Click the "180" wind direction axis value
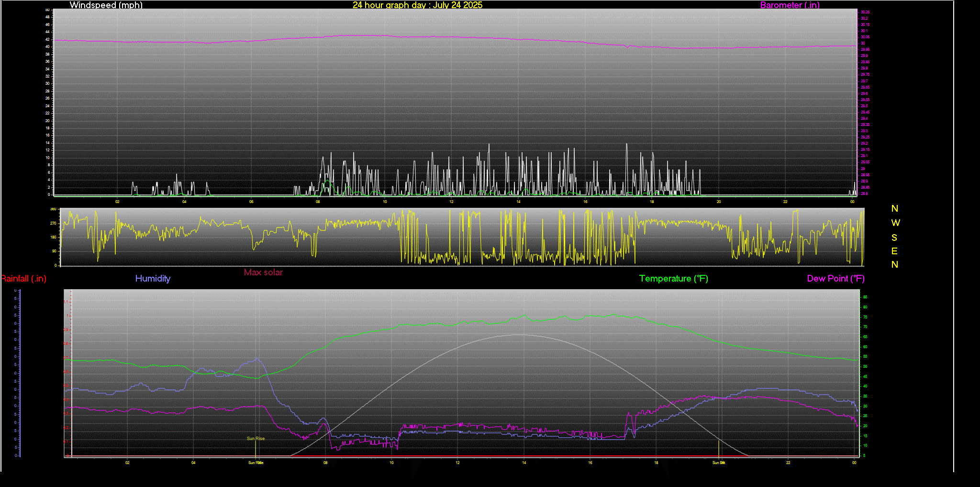Image resolution: width=980 pixels, height=487 pixels. (x=53, y=238)
